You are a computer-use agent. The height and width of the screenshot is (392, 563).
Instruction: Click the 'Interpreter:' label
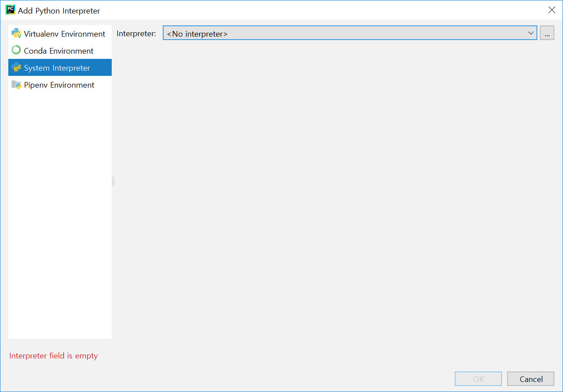click(x=136, y=34)
